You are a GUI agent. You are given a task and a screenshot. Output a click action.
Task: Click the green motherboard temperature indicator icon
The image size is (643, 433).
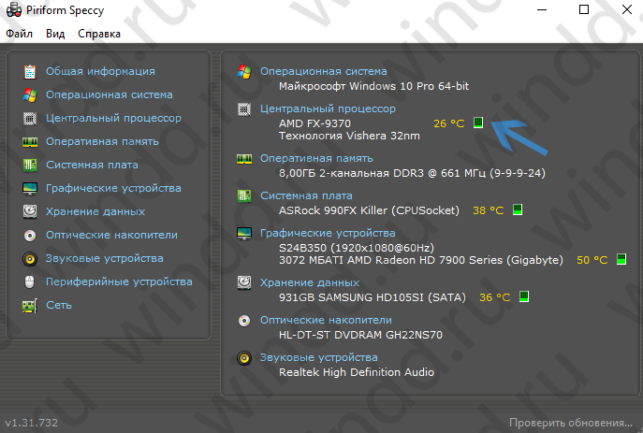[x=518, y=210]
